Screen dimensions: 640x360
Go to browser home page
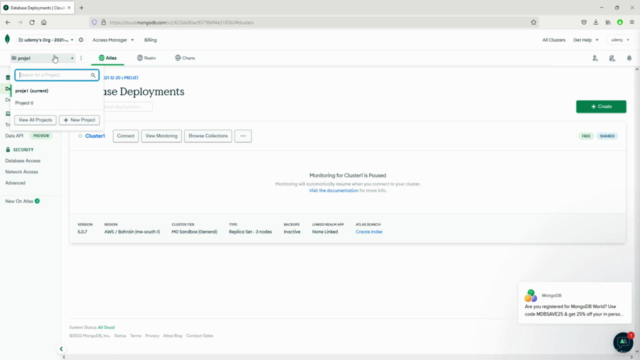(x=44, y=22)
